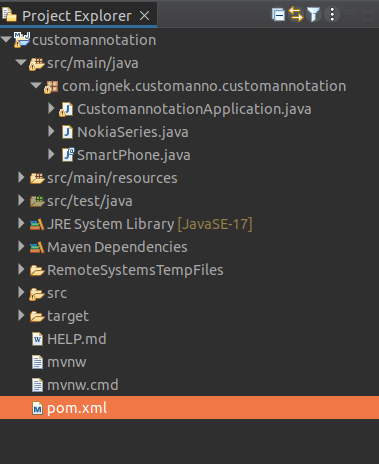The height and width of the screenshot is (464, 379).
Task: Expand the NokiaSeries.java arrow
Action: (x=51, y=131)
